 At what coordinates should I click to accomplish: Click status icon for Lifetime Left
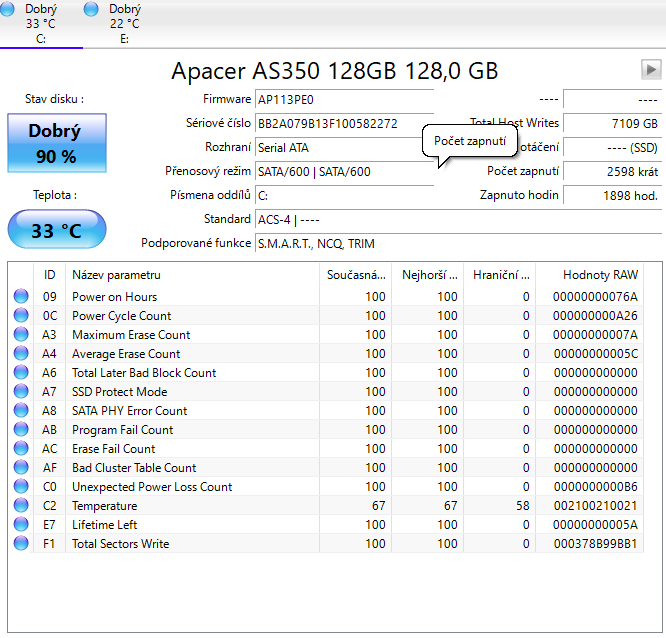(21, 525)
